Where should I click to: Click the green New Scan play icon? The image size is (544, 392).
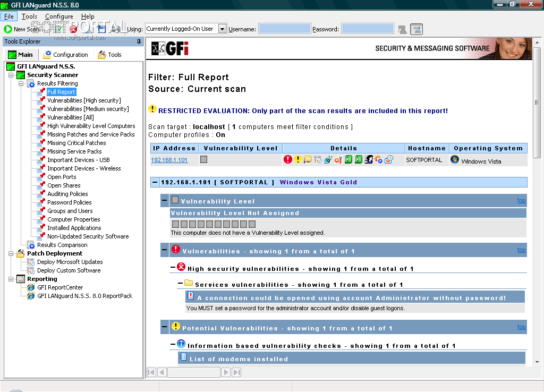(x=7, y=29)
